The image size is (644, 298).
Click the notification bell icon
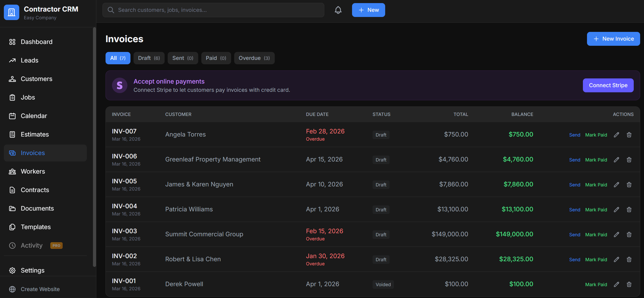point(338,10)
